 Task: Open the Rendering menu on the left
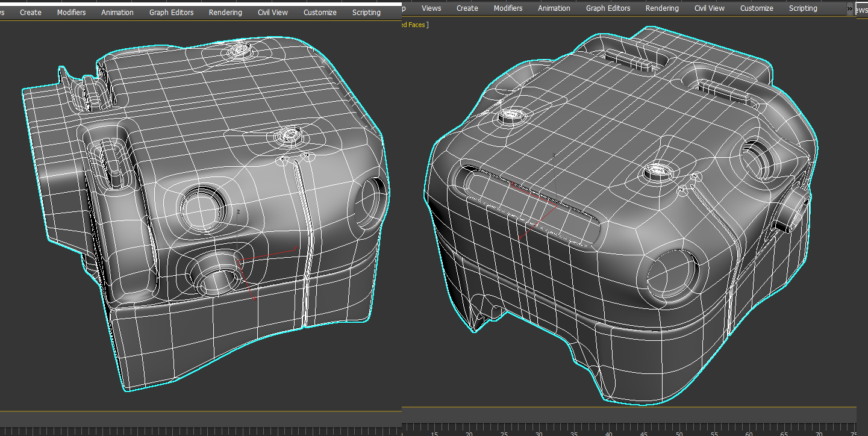coord(225,12)
